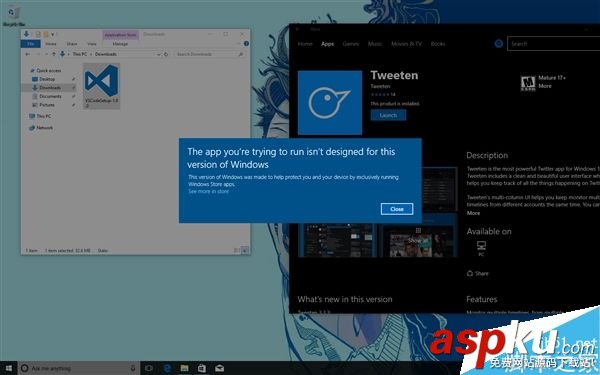600x375 pixels.
Task: Open the Home ribbon tab in Explorer
Action: 51,44
